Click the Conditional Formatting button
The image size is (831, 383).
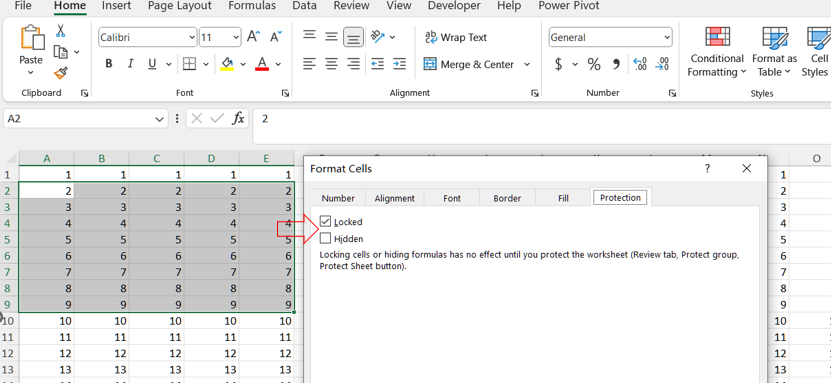[717, 51]
